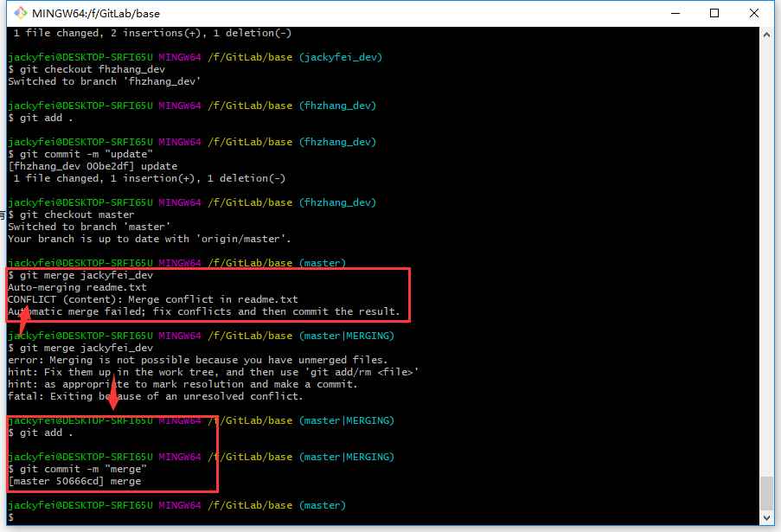Close the MINGW64 terminal window

(753, 14)
